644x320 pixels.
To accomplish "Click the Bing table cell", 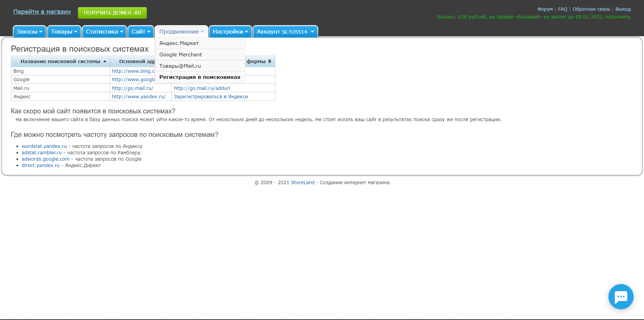I will point(60,71).
